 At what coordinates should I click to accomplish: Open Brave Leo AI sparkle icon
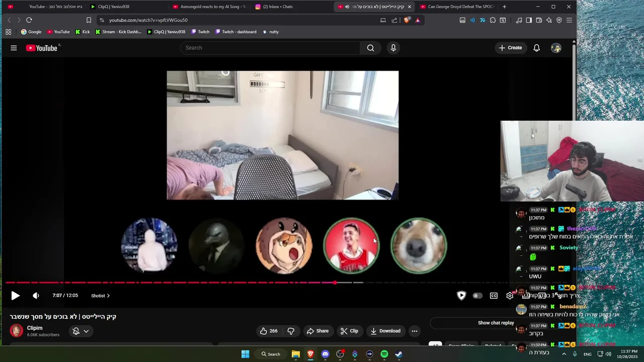pyautogui.click(x=549, y=20)
